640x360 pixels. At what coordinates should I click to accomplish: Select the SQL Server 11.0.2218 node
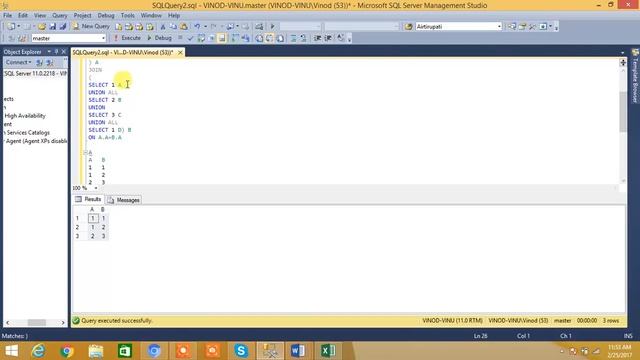pos(35,73)
